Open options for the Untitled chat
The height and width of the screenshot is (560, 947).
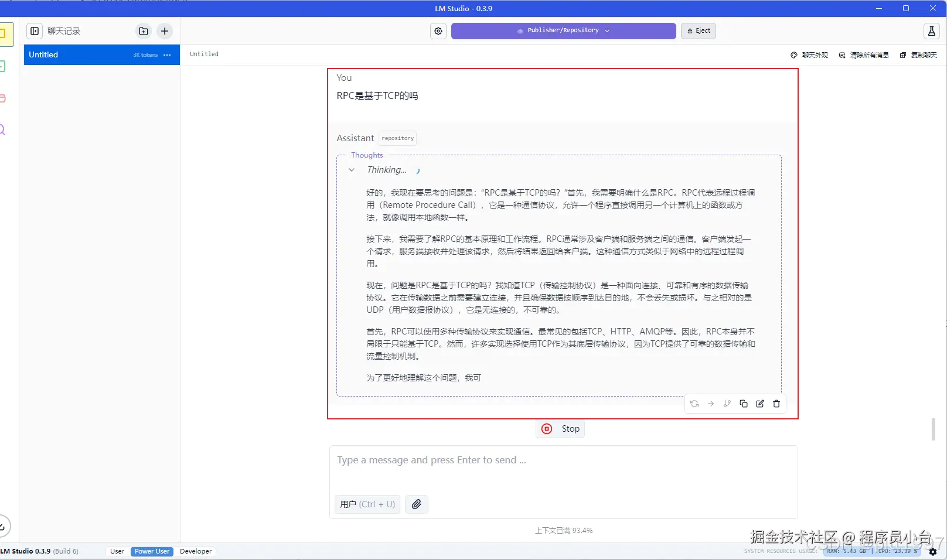click(x=166, y=54)
